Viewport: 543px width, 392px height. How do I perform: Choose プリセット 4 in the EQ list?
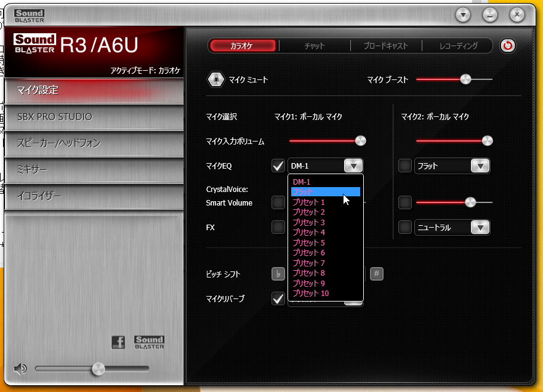click(326, 233)
